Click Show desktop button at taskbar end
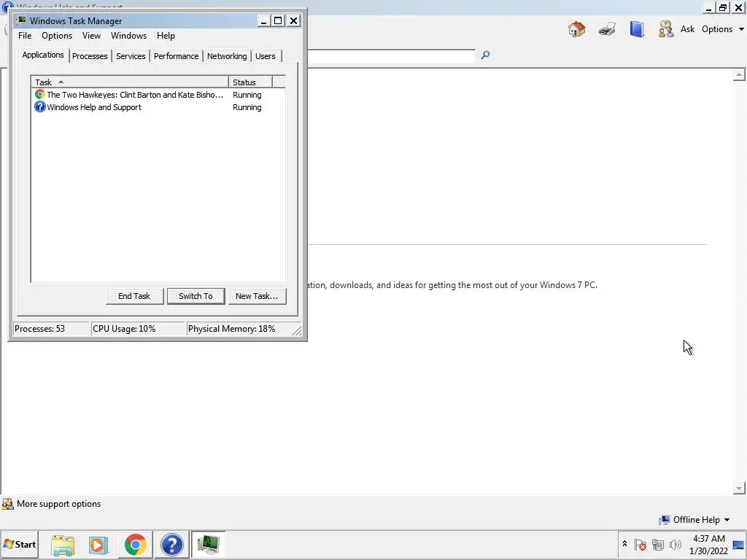 tap(738, 545)
